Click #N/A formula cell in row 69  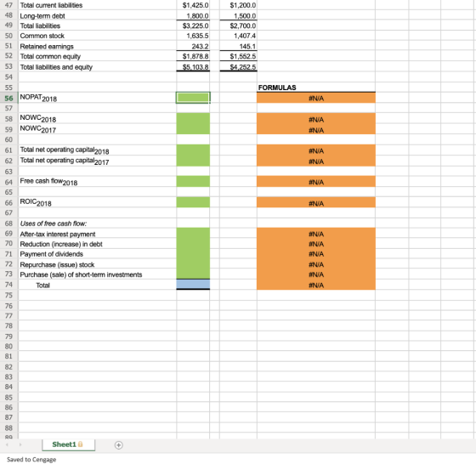(x=315, y=234)
